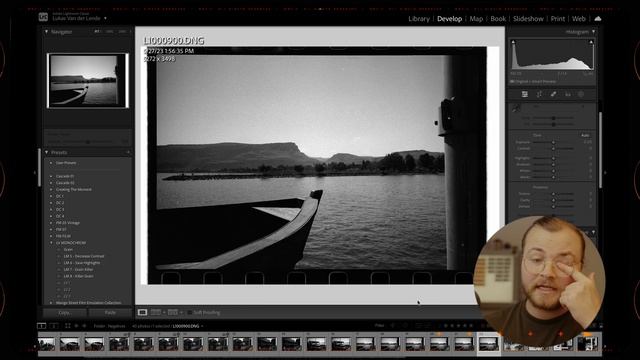
Task: Apply the LM 7 - Grain Killer preset
Action: (x=78, y=269)
